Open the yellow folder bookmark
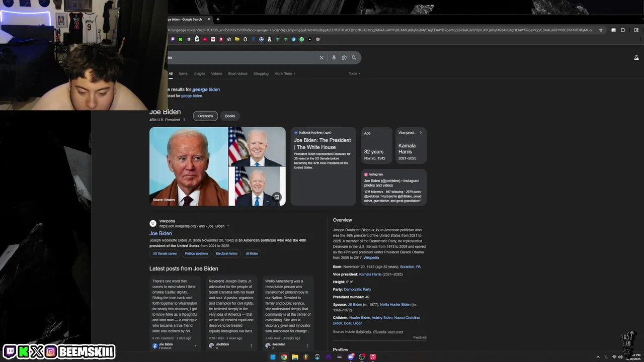Screen dimensions: 644x362 (237, 39)
